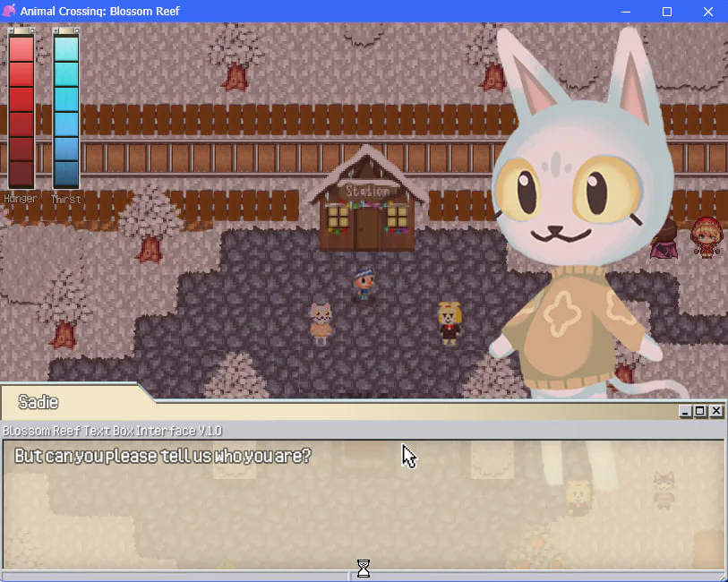
Task: Click the left window of Station building
Action: click(338, 218)
